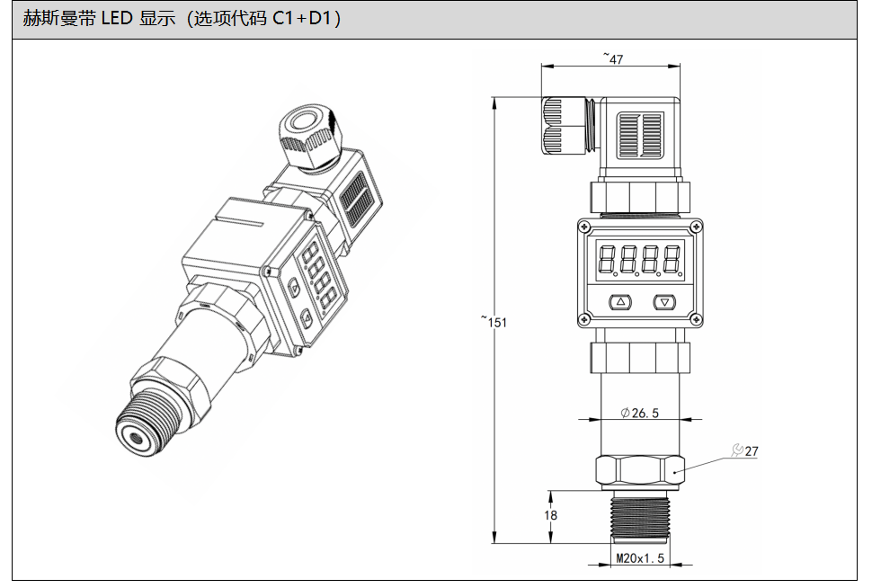Click the ~47 width dimension label
872x588 pixels.
coord(613,59)
